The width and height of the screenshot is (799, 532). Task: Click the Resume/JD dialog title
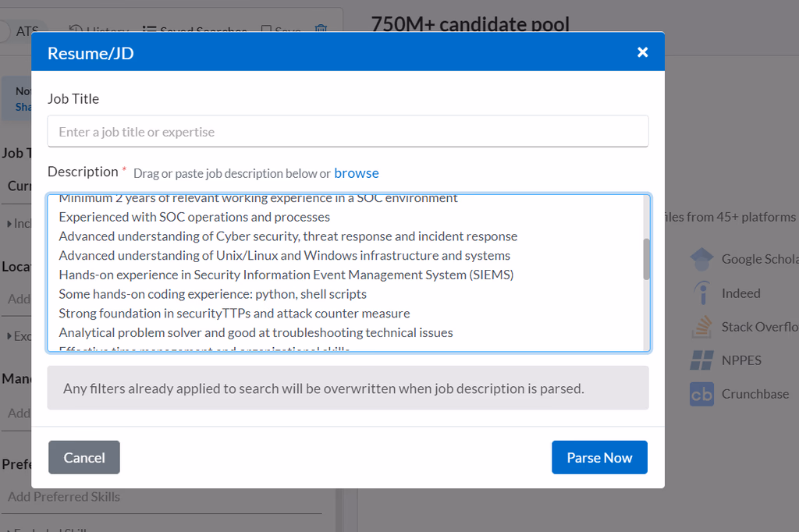91,53
